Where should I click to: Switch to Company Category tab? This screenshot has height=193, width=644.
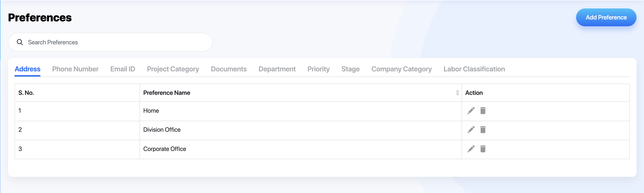pyautogui.click(x=401, y=69)
